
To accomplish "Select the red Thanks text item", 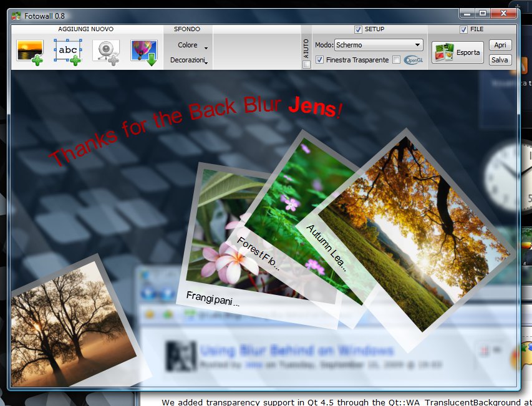I will (195, 130).
